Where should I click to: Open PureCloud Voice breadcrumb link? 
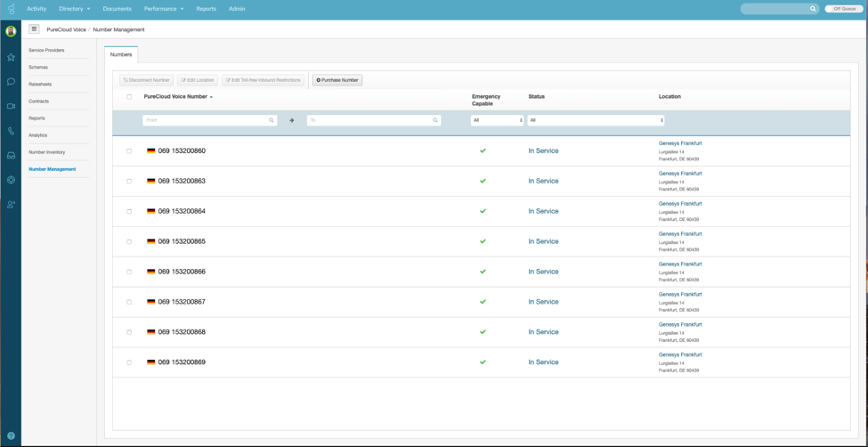pos(67,29)
